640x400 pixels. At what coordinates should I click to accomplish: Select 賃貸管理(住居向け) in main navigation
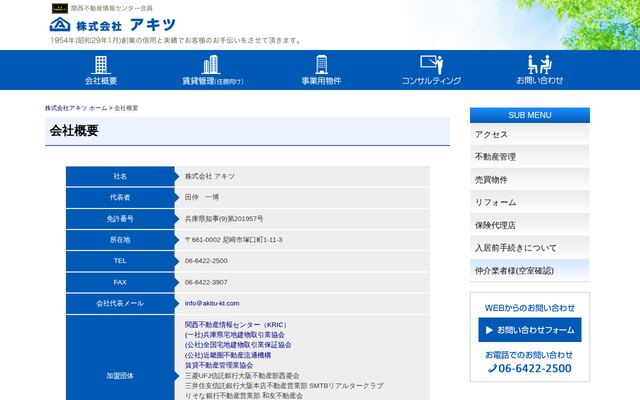(213, 81)
